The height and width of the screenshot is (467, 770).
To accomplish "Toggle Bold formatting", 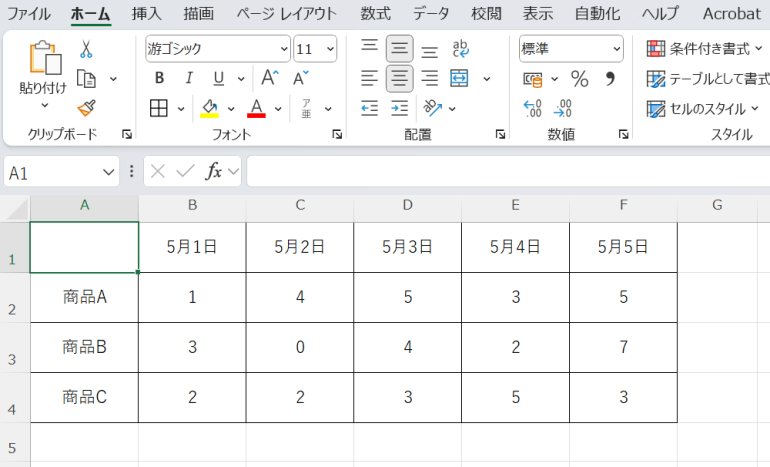I will click(159, 78).
